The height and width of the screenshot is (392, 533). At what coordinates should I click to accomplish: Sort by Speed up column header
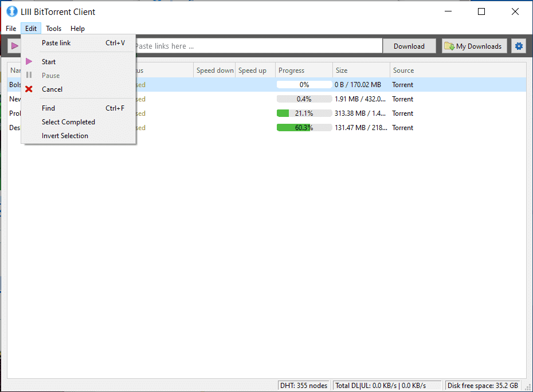pyautogui.click(x=255, y=70)
